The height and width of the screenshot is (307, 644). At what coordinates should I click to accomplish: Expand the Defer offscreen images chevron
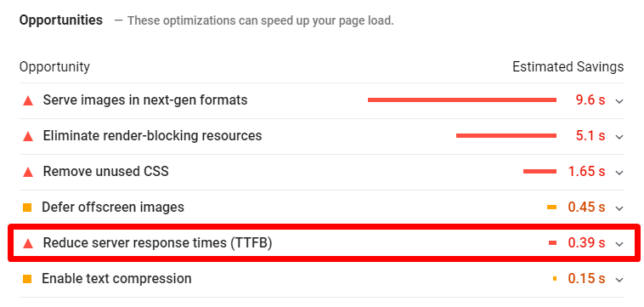619,208
